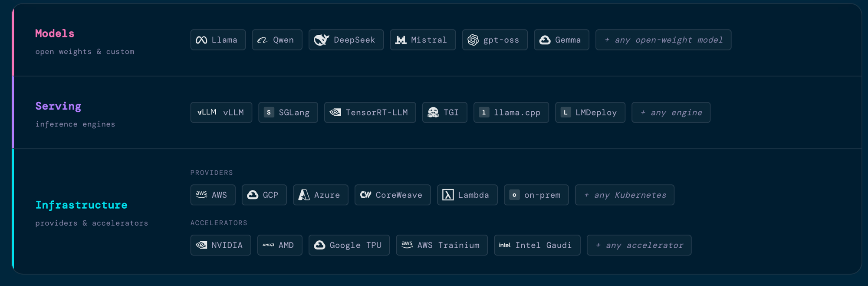The image size is (868, 286).
Task: Click '+ any Kubernetes' chip
Action: coord(625,195)
